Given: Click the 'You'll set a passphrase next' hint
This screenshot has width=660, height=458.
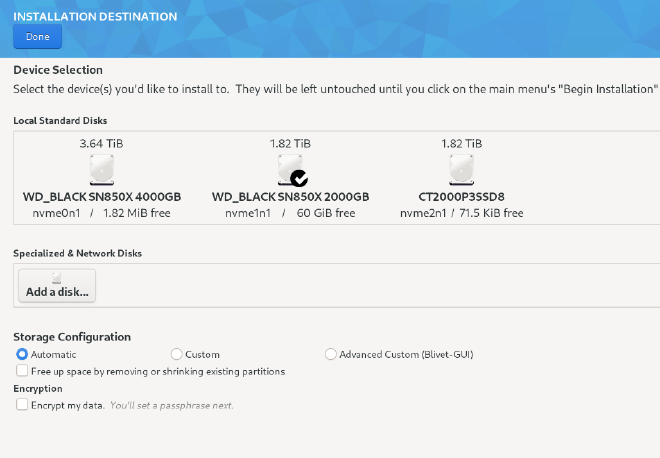Looking at the screenshot, I should (x=172, y=405).
